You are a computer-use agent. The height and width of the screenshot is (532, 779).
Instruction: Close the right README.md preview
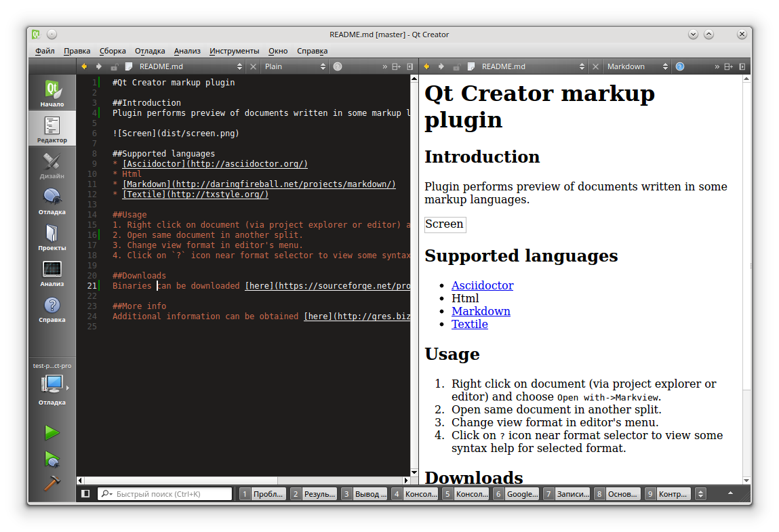tap(596, 66)
